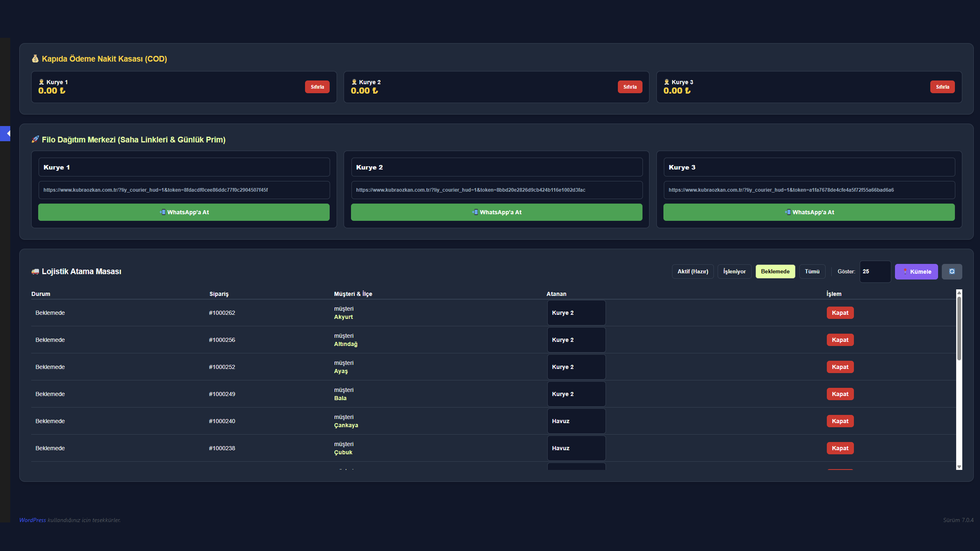980x551 pixels.
Task: Open assignee dropdown for order #1000262
Action: pos(576,313)
